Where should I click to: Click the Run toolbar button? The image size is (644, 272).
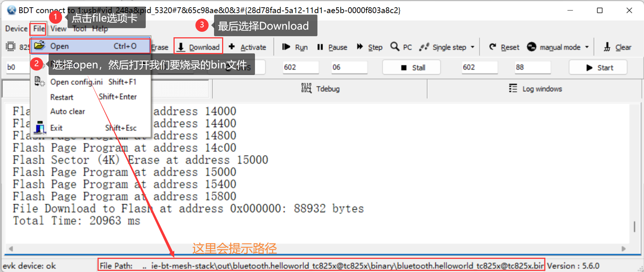click(x=295, y=47)
